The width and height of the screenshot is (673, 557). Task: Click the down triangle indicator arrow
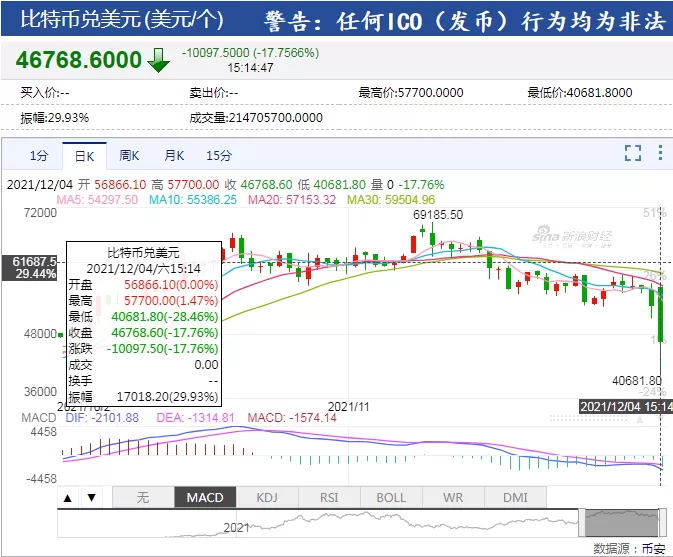pos(91,498)
